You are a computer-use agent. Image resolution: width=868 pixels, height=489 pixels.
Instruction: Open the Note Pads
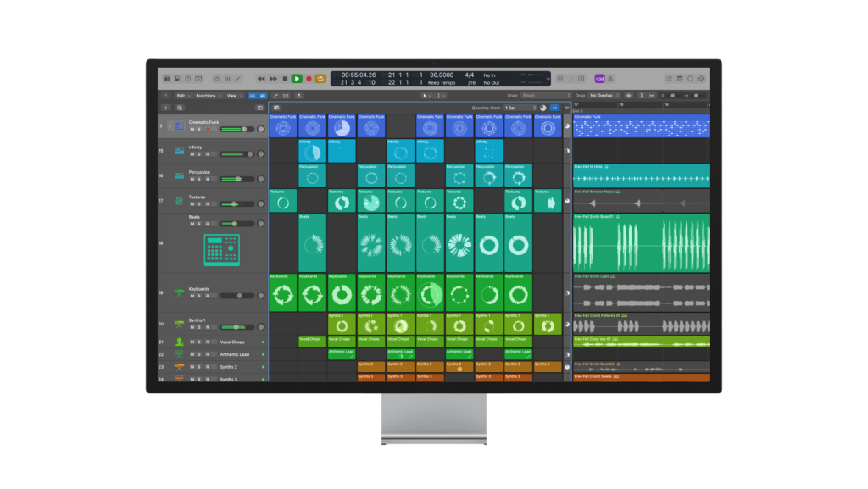pos(680,78)
